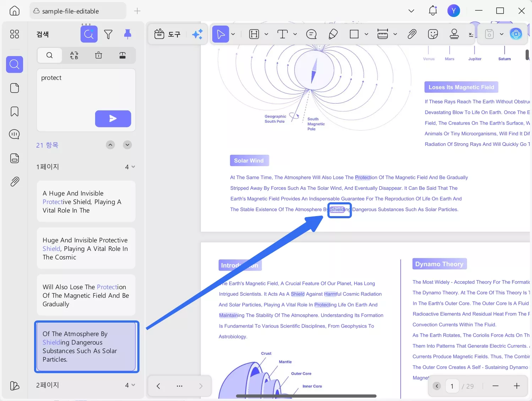Select the highlight text tool
Image resolution: width=532 pixels, height=401 pixels.
[254, 34]
